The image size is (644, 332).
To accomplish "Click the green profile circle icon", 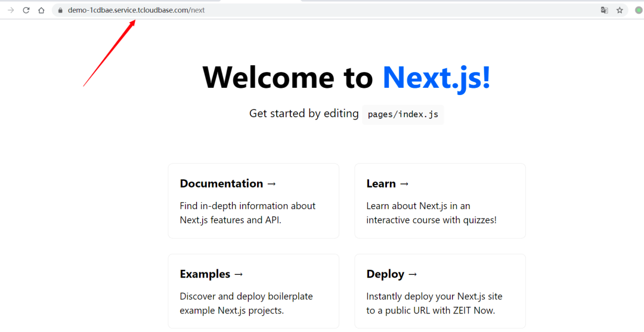I will (x=639, y=11).
